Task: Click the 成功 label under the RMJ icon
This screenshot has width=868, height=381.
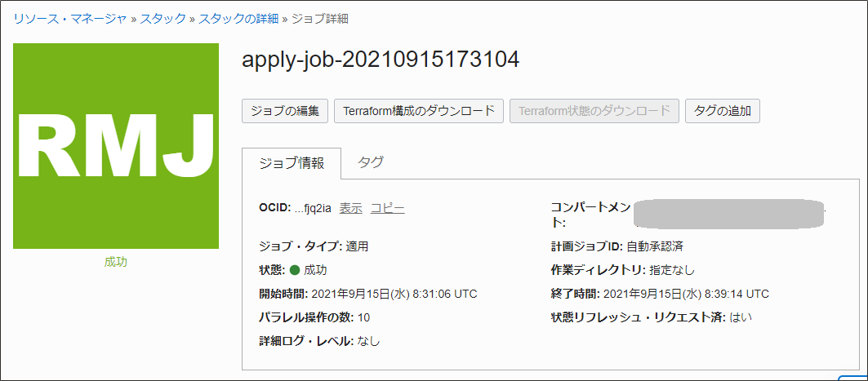Action: (116, 262)
